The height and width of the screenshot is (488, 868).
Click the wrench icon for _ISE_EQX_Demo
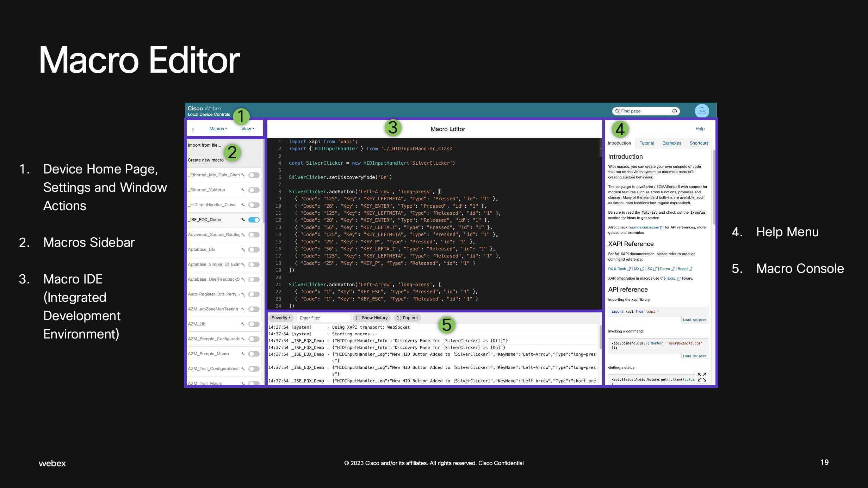coord(243,220)
